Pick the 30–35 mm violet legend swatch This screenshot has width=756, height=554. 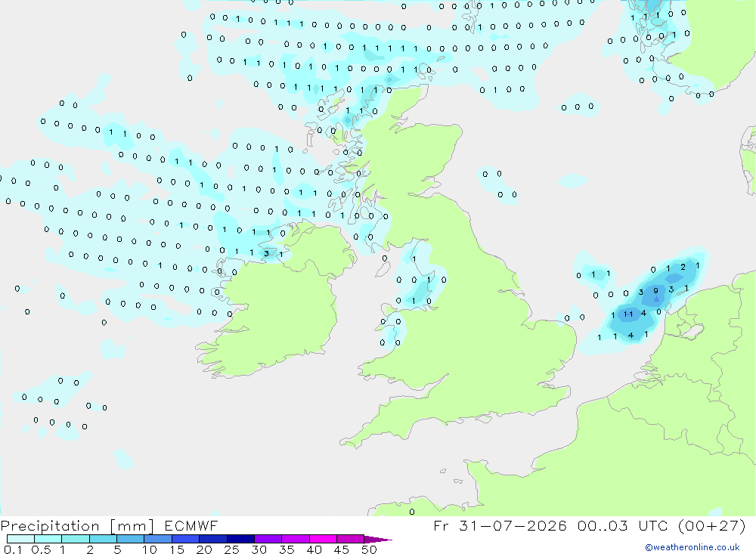pos(268,539)
